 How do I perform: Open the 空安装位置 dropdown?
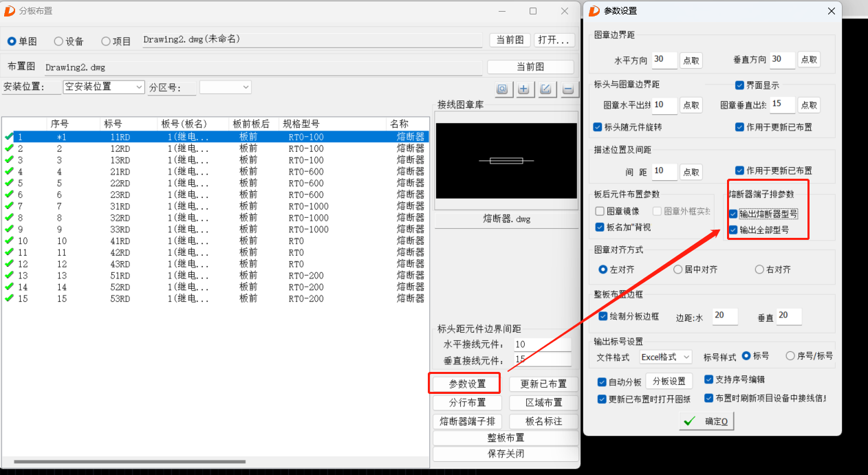point(103,87)
